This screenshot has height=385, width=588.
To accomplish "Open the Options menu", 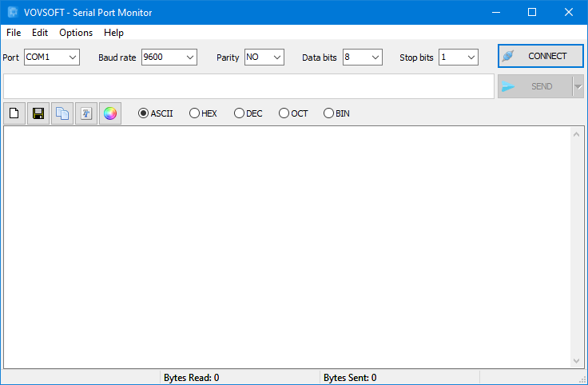I will (x=76, y=33).
